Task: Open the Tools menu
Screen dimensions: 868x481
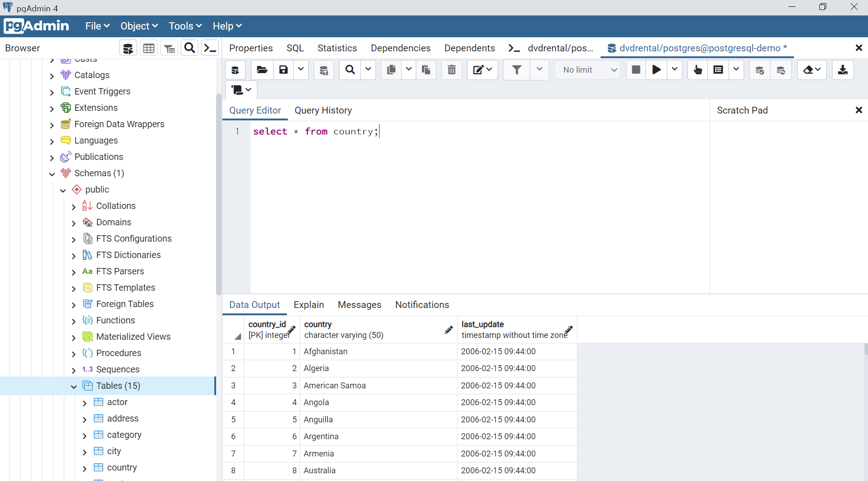Action: point(185,26)
